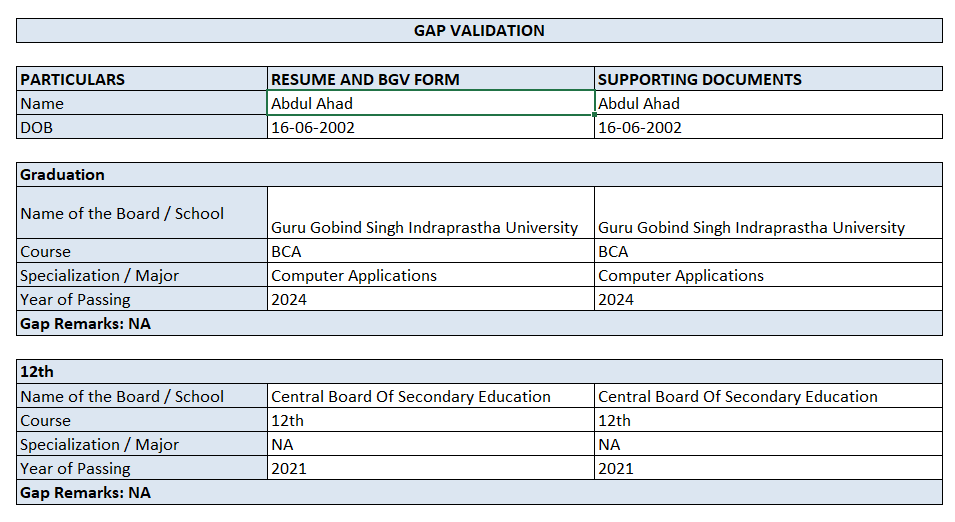Click the DOB label cell
955x522 pixels.
[142, 128]
